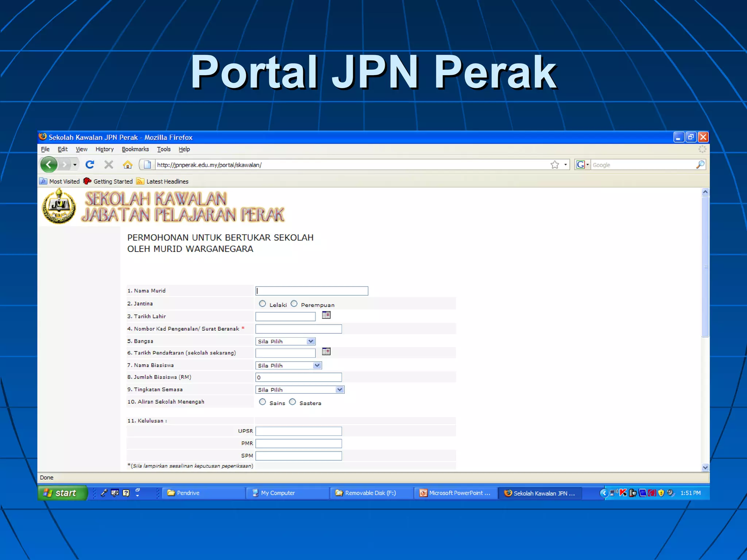Go back with the green Back arrow
Screen dimensions: 747x560
click(x=49, y=164)
